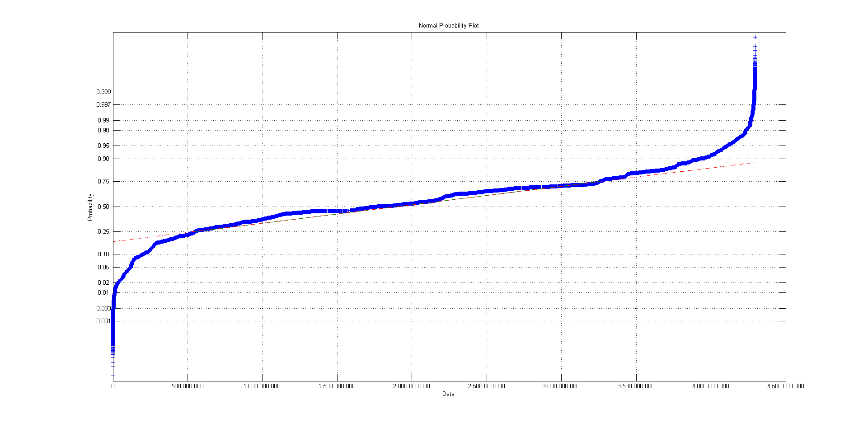Click the 0.02 y-axis tick label

103,282
